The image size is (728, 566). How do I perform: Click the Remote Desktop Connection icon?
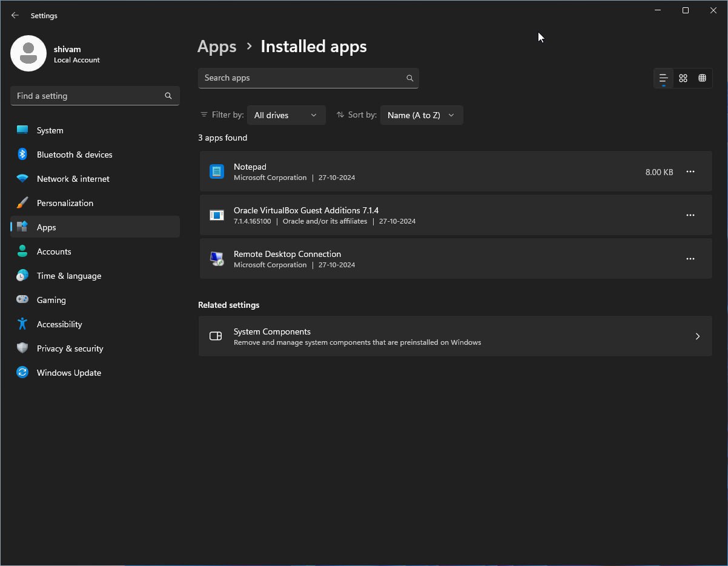click(x=217, y=259)
